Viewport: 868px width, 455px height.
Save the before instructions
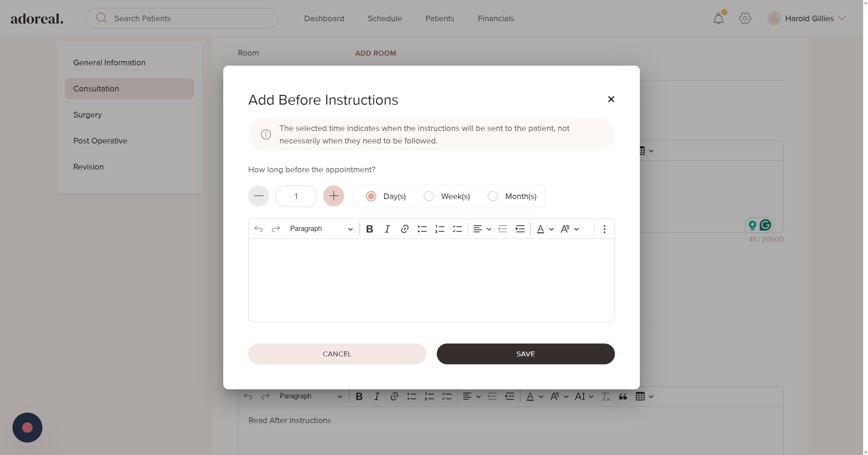[525, 354]
